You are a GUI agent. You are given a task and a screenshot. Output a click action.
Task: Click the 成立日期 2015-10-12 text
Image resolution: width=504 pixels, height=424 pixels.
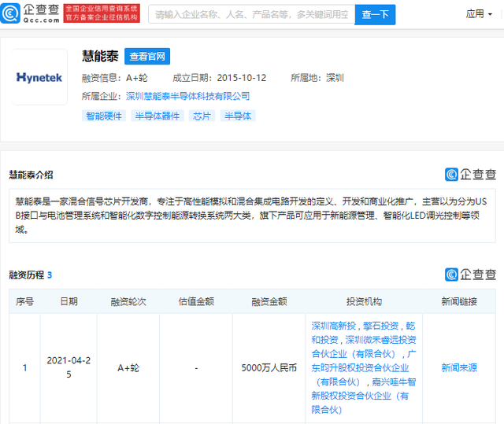220,78
